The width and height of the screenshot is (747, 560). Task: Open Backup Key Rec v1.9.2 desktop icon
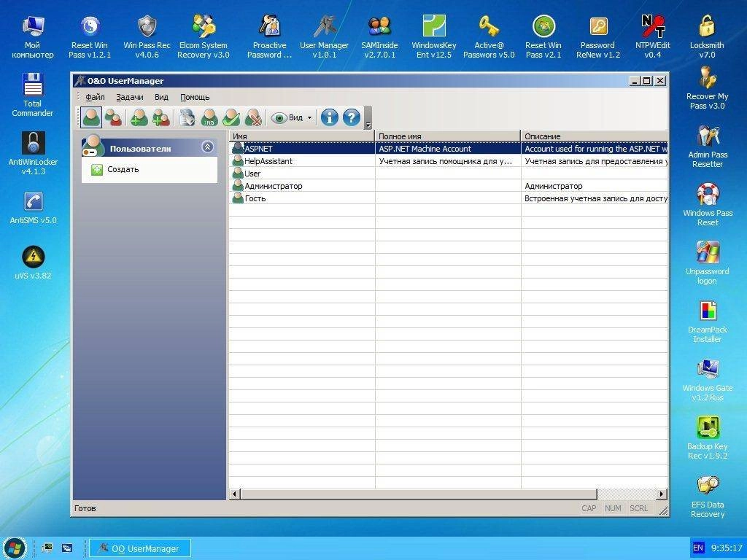[708, 438]
